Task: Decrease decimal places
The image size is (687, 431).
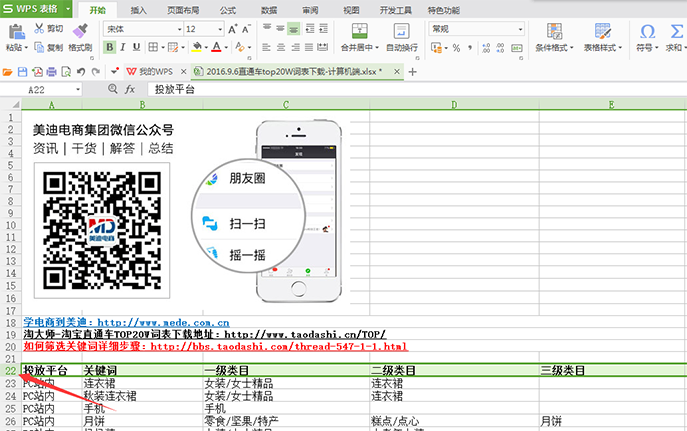Action: click(x=500, y=47)
